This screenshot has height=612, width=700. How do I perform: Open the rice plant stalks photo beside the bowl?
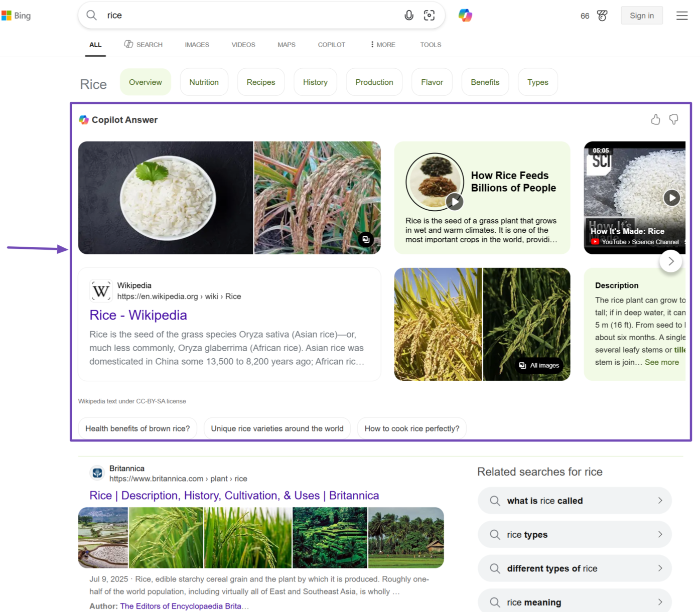317,198
